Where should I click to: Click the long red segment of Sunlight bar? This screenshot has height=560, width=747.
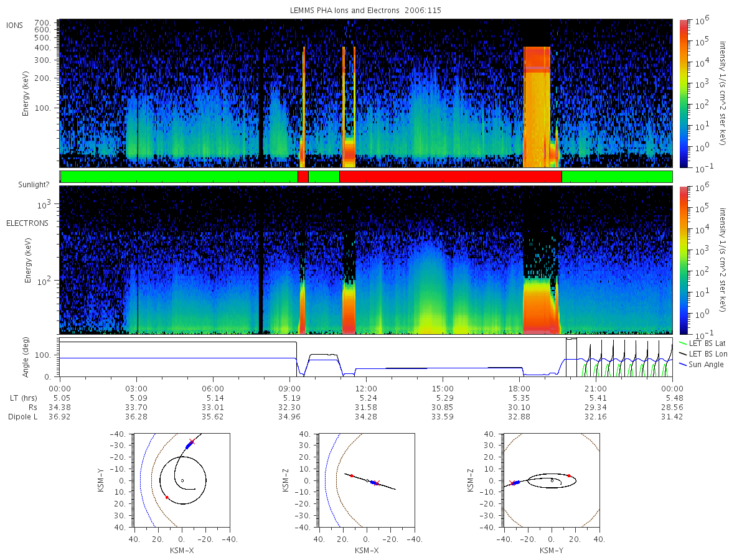point(450,177)
